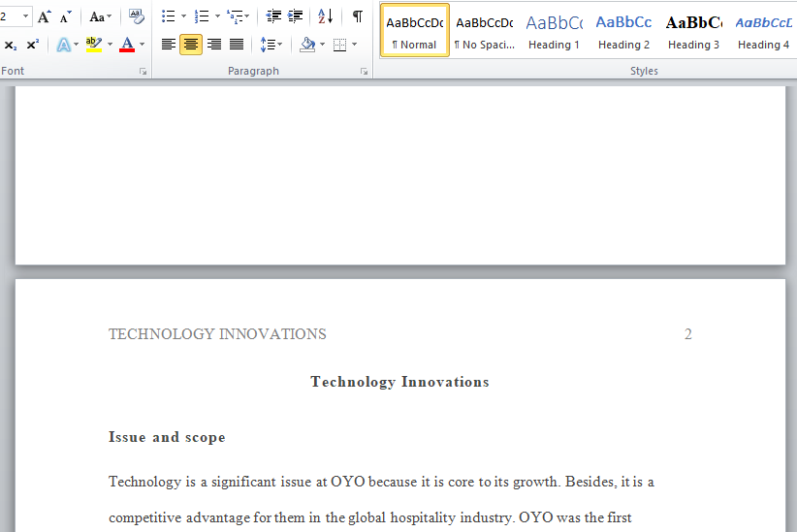The height and width of the screenshot is (532, 797).
Task: Open the Paragraph dialog launcher
Action: (364, 72)
